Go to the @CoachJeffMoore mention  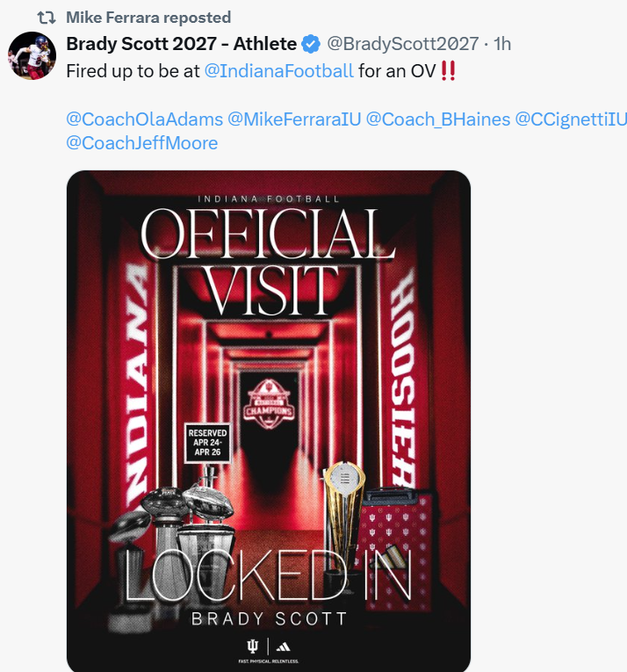point(142,143)
